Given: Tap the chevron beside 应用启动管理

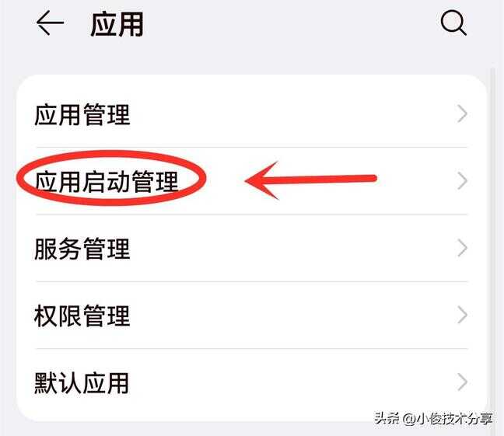Looking at the screenshot, I should [462, 181].
